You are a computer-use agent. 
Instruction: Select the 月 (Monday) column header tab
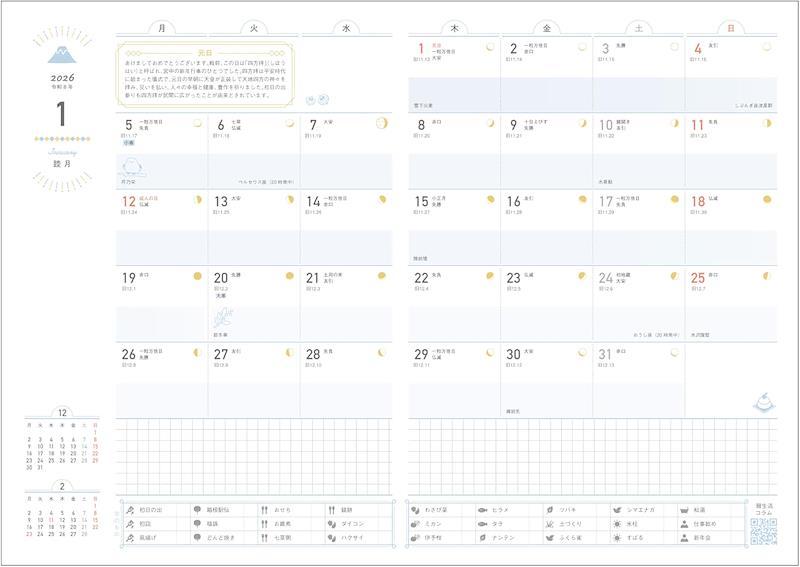click(x=161, y=28)
